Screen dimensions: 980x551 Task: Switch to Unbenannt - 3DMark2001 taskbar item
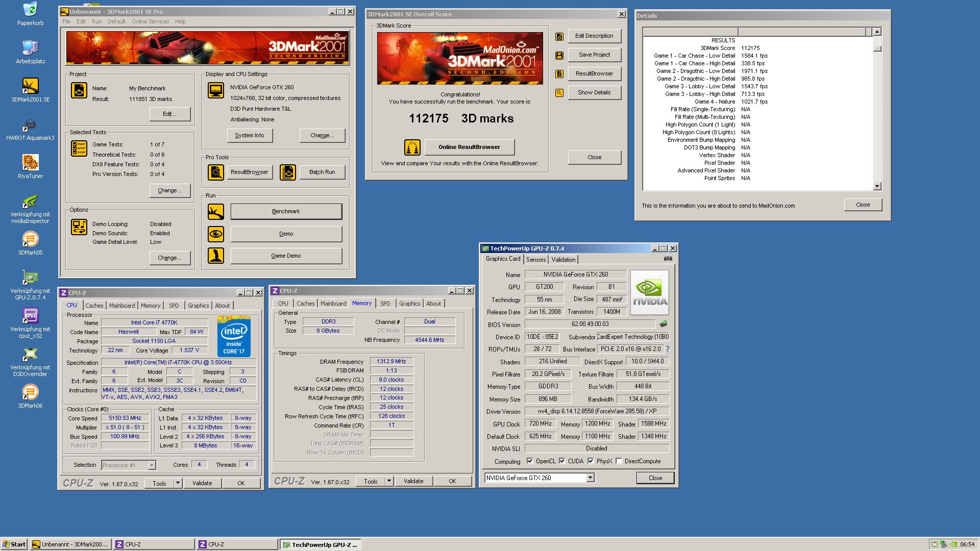point(70,544)
